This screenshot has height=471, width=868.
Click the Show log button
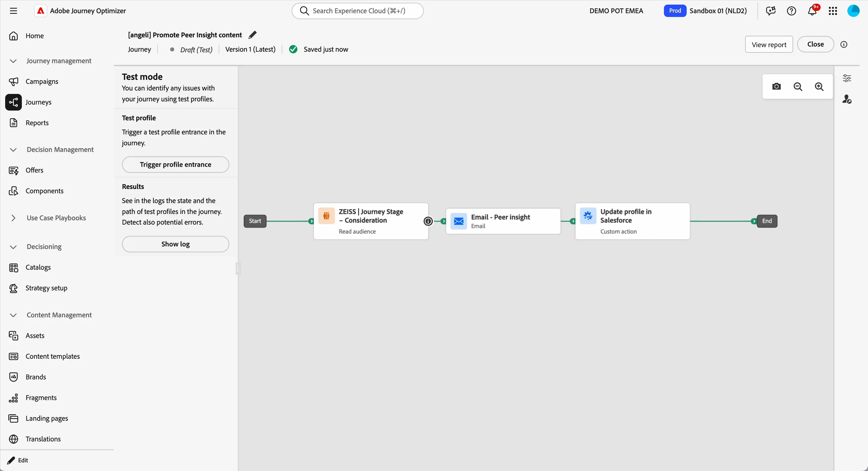click(176, 244)
